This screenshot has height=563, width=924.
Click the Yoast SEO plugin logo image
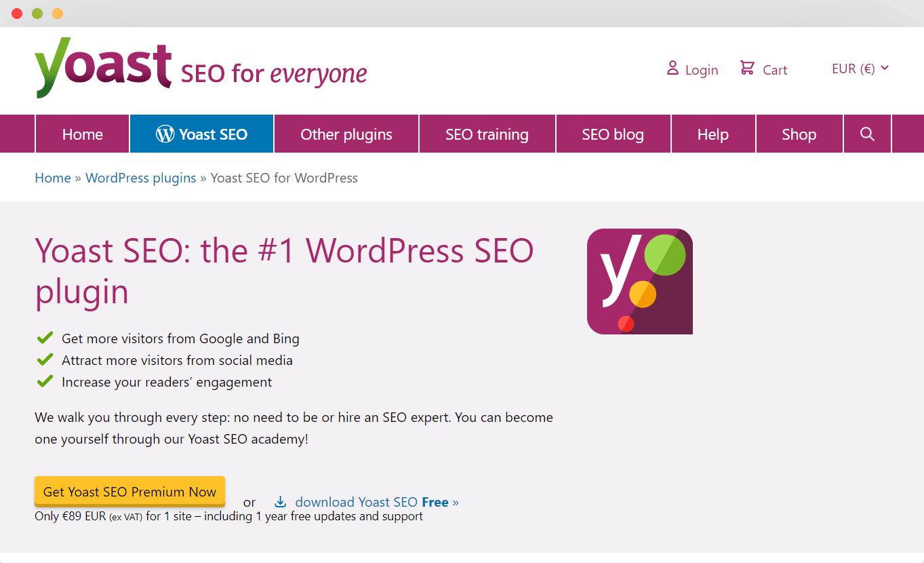[x=640, y=281]
